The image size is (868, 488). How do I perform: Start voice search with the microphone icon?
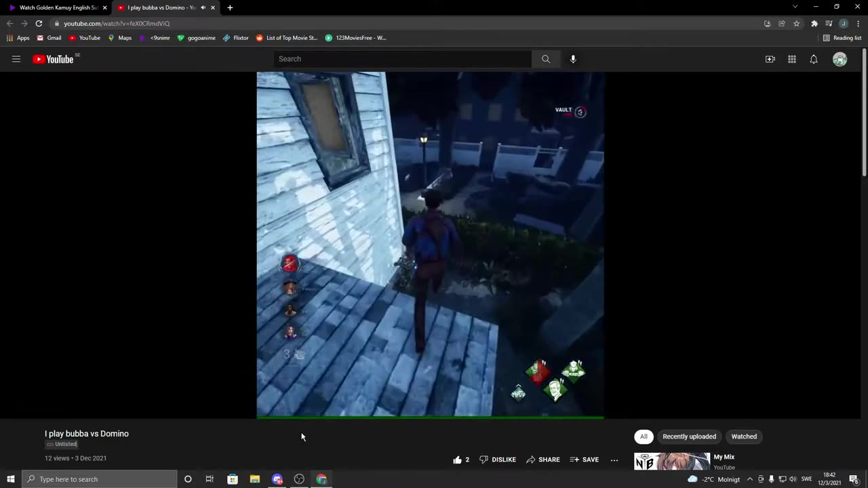pos(573,59)
